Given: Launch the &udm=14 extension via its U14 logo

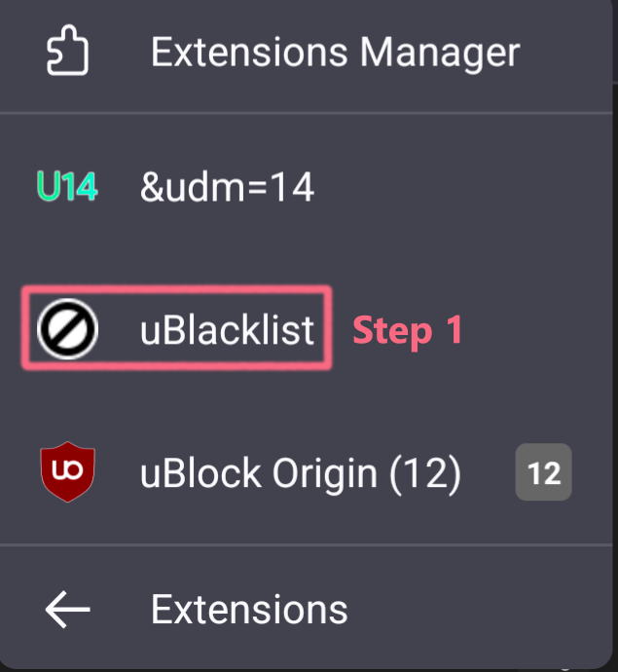Looking at the screenshot, I should click(x=66, y=186).
